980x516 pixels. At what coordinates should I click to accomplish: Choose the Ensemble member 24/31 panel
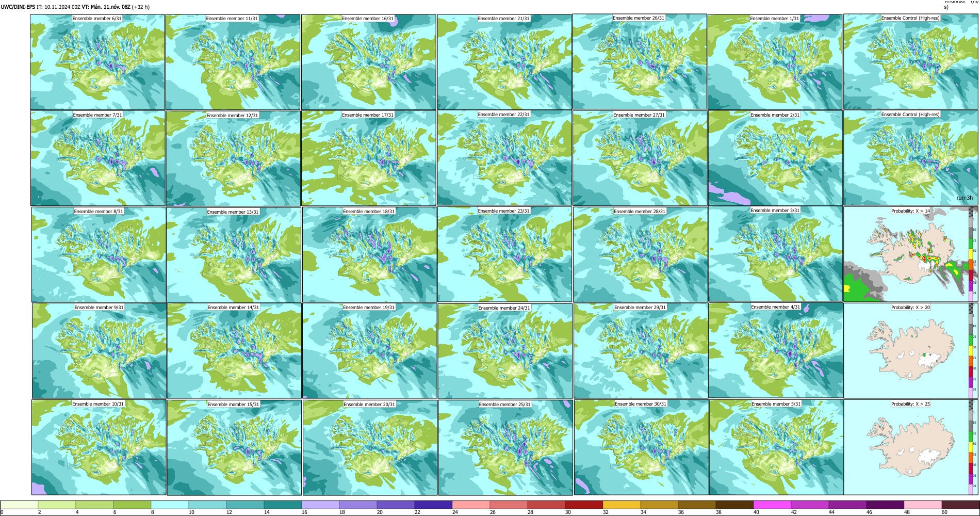tap(505, 351)
